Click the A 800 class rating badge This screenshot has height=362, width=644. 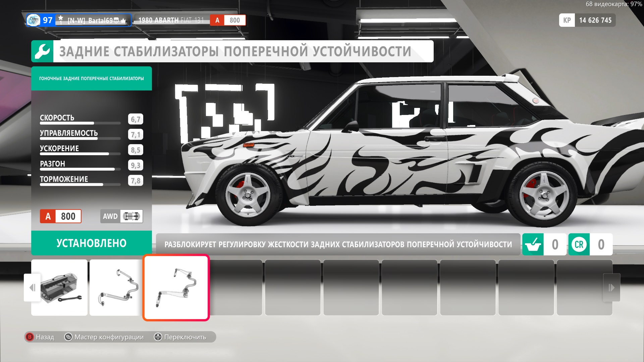coord(61,216)
